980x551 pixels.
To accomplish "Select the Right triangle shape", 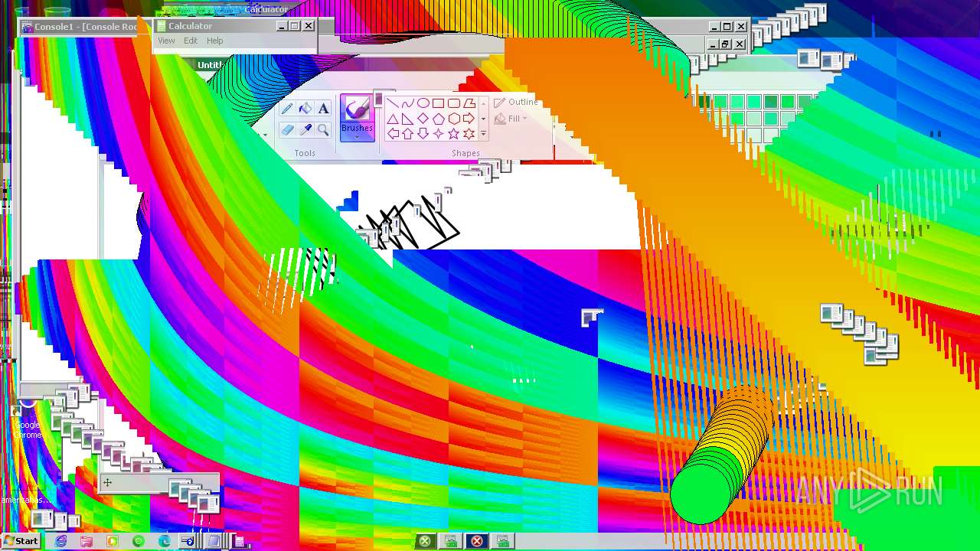I will [x=407, y=119].
